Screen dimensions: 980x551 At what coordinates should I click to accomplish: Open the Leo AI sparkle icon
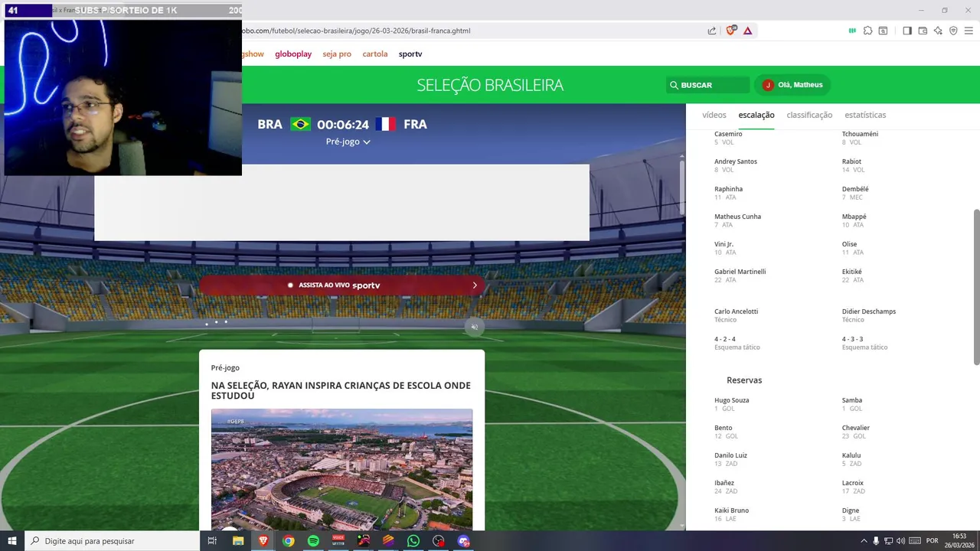pyautogui.click(x=938, y=31)
